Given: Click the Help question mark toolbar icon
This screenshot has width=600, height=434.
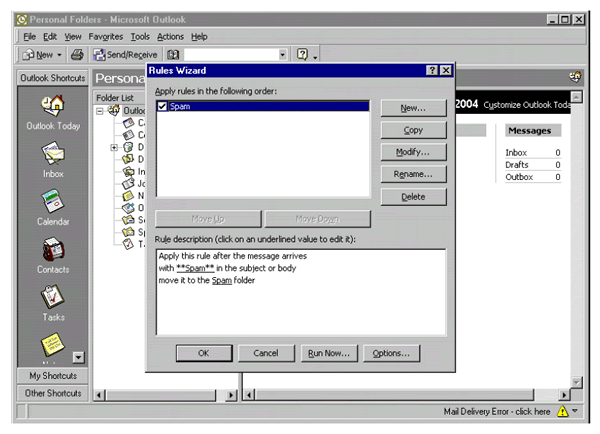Looking at the screenshot, I should click(x=302, y=55).
